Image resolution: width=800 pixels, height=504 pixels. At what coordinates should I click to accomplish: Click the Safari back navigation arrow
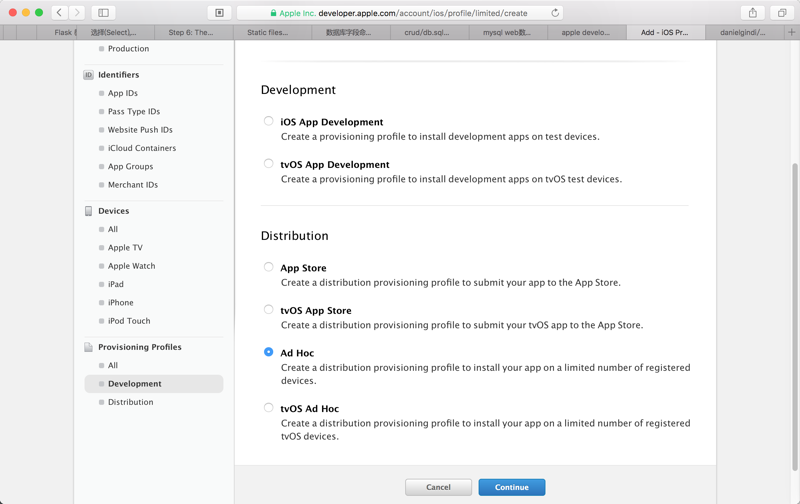click(60, 13)
